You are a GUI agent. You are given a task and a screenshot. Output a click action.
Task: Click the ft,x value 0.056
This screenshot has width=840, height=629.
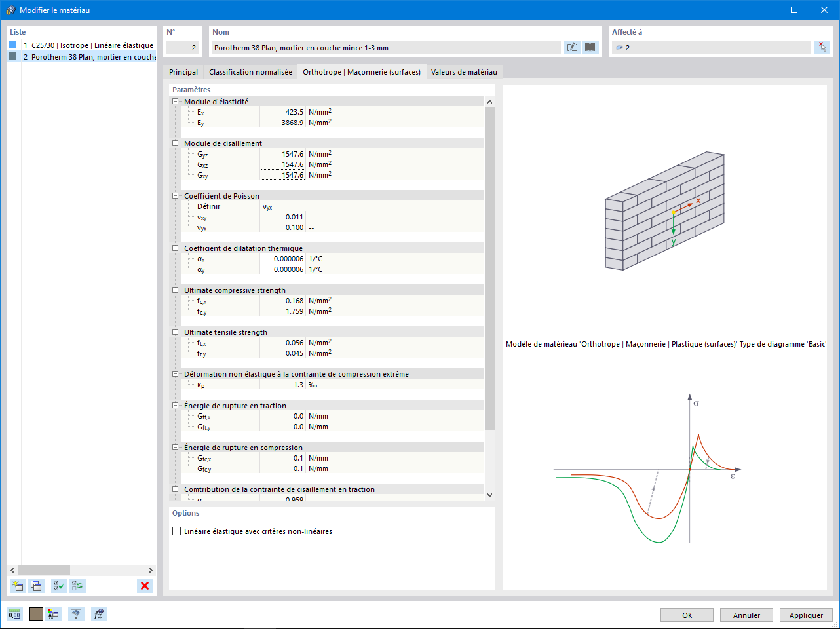coord(282,343)
